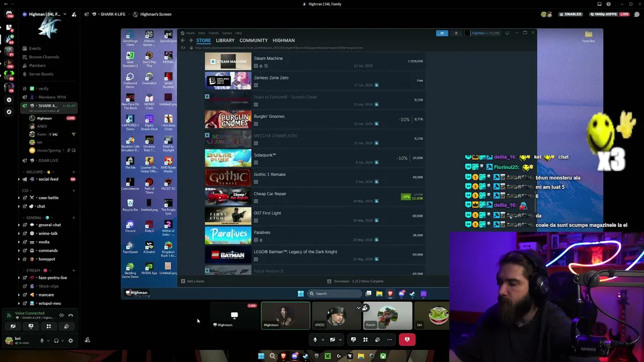The width and height of the screenshot is (644, 362).
Task: Toggle wishlist marker on MECCHA CHAMELEON row
Action: pyautogui.click(x=207, y=135)
